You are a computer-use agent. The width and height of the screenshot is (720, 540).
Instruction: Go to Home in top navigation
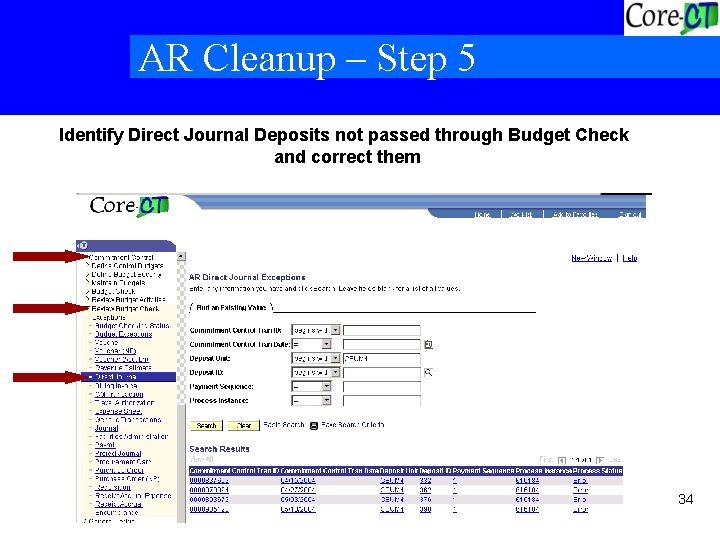pyautogui.click(x=482, y=214)
